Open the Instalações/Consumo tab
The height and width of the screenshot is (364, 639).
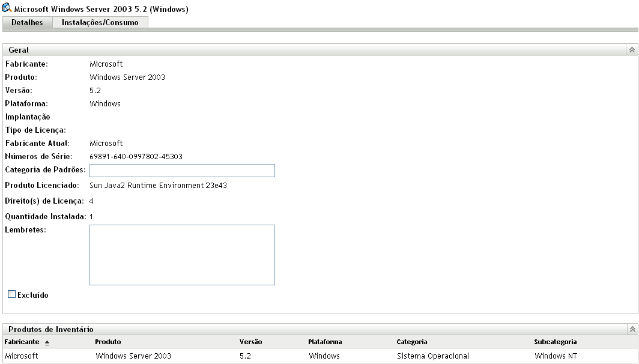(100, 22)
